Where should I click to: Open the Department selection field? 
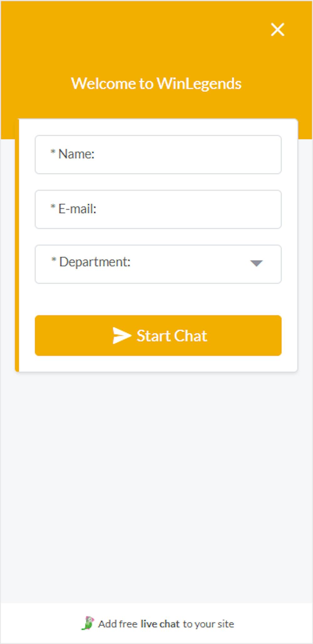(x=158, y=264)
